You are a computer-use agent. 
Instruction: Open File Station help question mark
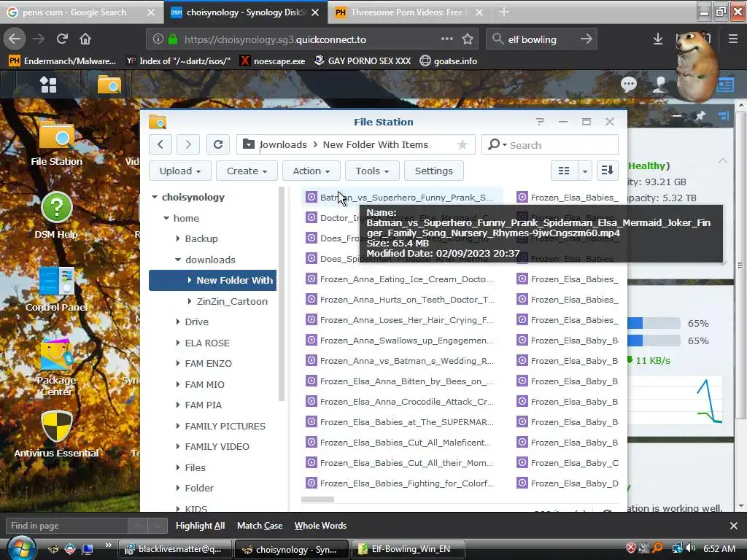click(x=540, y=122)
